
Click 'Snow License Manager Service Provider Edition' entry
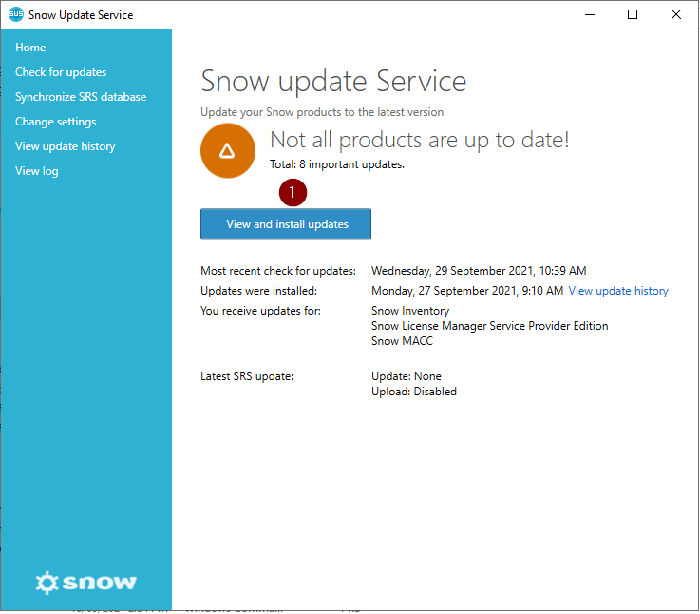click(490, 326)
